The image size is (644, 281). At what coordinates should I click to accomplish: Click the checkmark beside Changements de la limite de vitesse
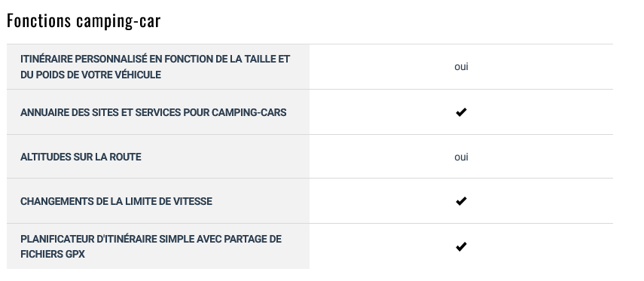tap(461, 201)
